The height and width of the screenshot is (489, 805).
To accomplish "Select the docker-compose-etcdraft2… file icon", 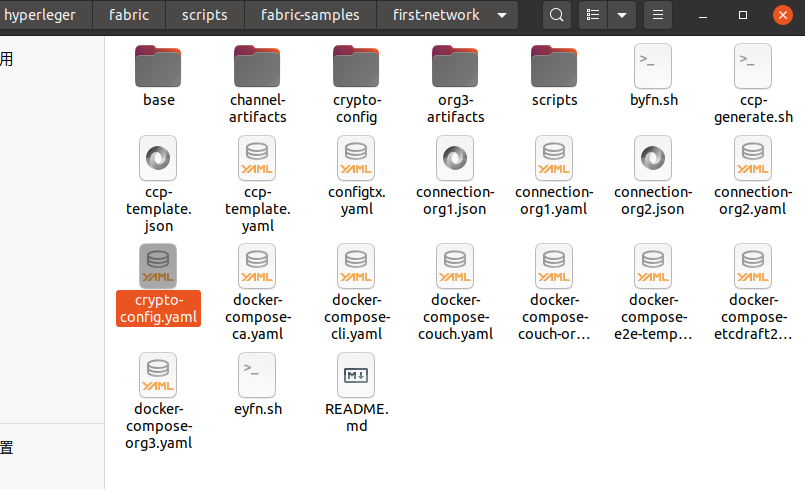I will (753, 266).
